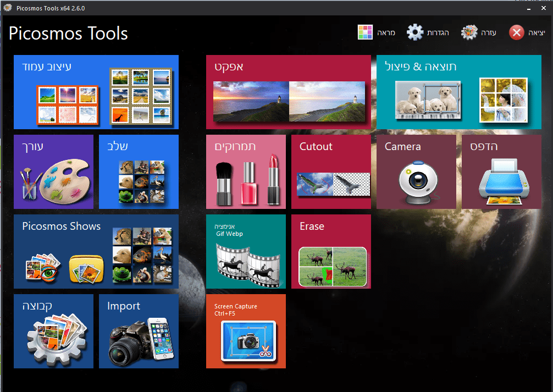Open the printer tile labeled הדפס
Screen dimensions: 553x392
pos(501,172)
